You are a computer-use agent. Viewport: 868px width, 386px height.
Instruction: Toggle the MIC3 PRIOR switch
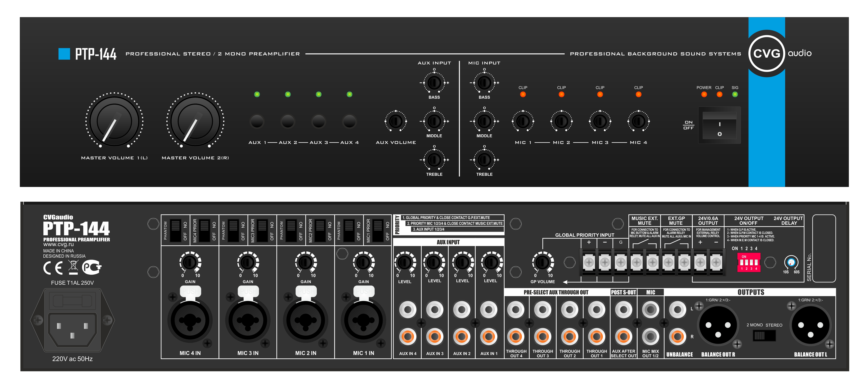coord(262,231)
